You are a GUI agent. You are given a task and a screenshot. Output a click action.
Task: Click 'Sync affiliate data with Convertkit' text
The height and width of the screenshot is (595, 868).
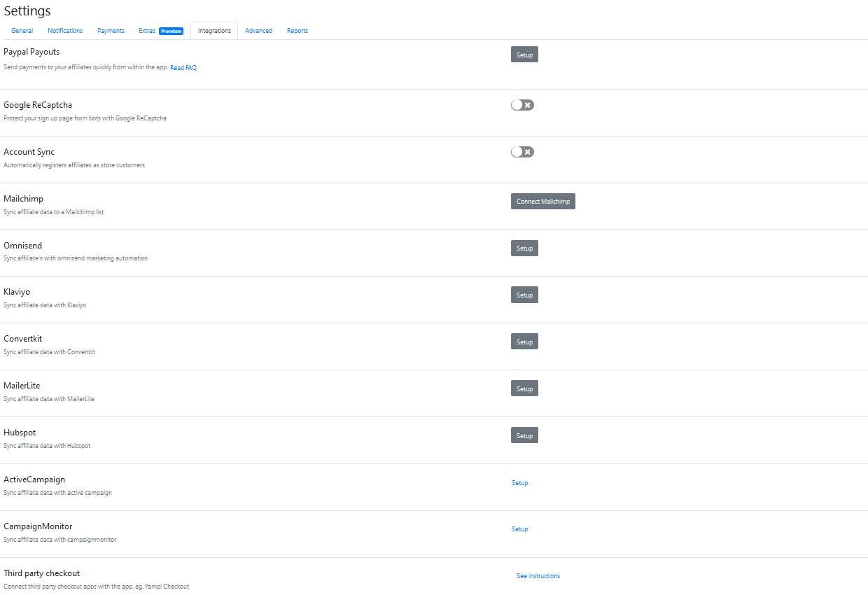49,352
